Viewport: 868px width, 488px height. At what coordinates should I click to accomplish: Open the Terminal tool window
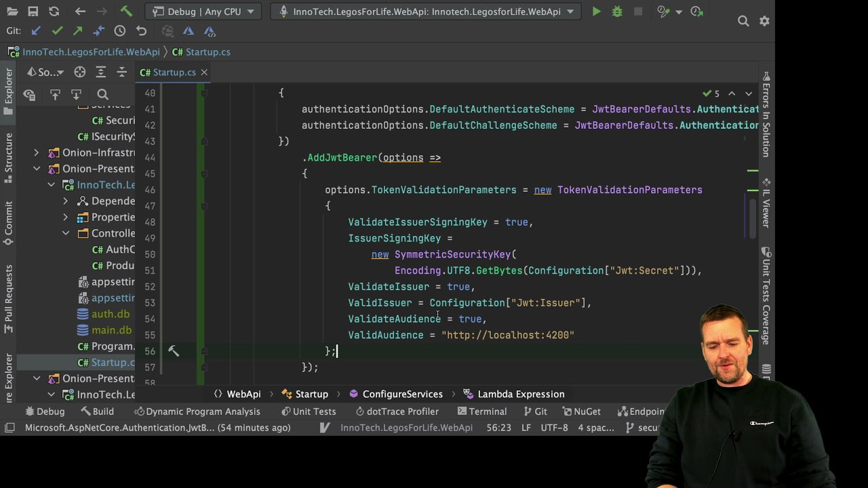point(482,411)
